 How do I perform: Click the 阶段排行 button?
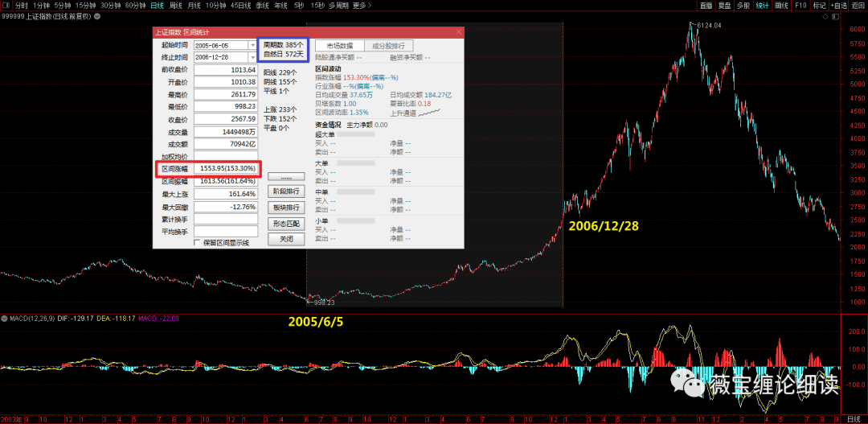click(286, 191)
